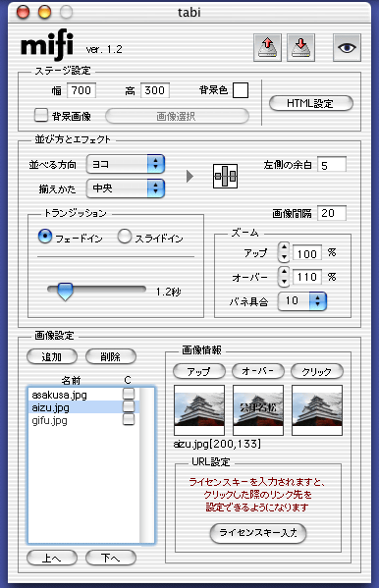Click the アップ image state button

pos(199,371)
